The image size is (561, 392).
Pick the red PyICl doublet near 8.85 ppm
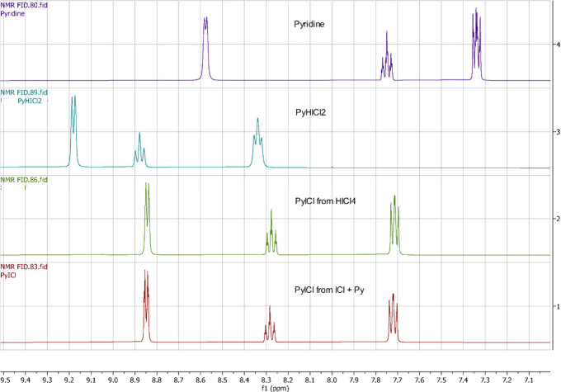[x=146, y=305]
